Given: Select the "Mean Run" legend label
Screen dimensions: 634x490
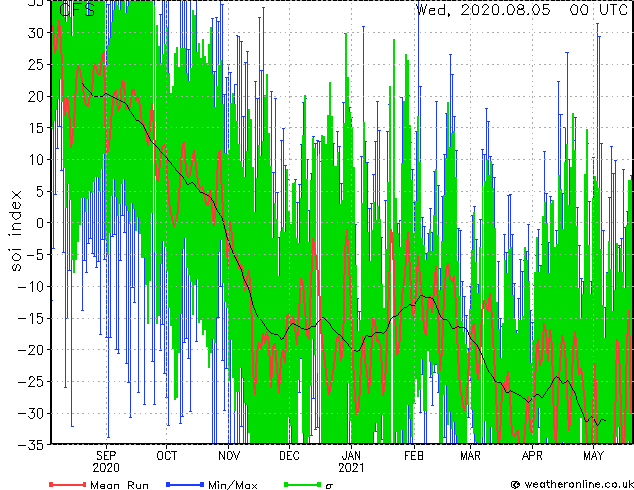Looking at the screenshot, I should pos(120,485).
